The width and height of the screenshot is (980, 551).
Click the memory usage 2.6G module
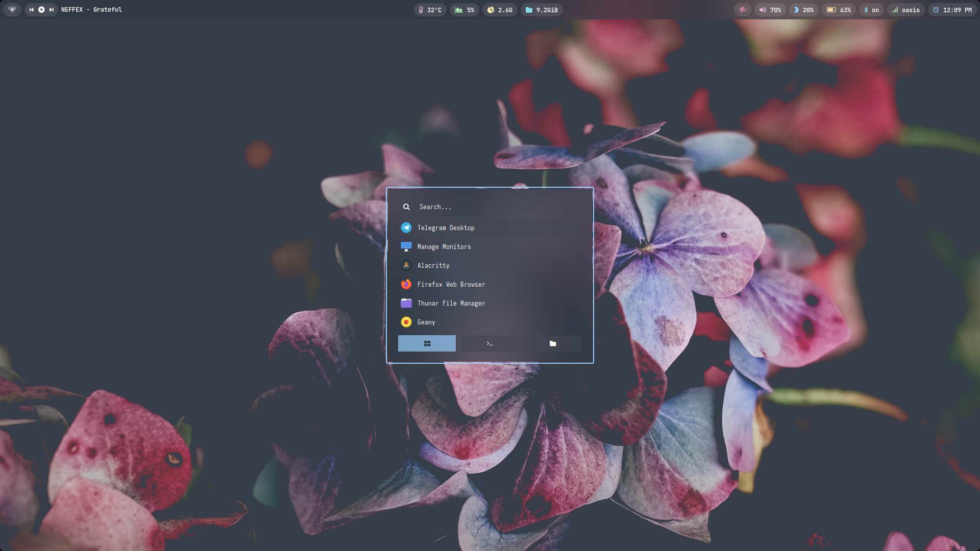(x=500, y=10)
